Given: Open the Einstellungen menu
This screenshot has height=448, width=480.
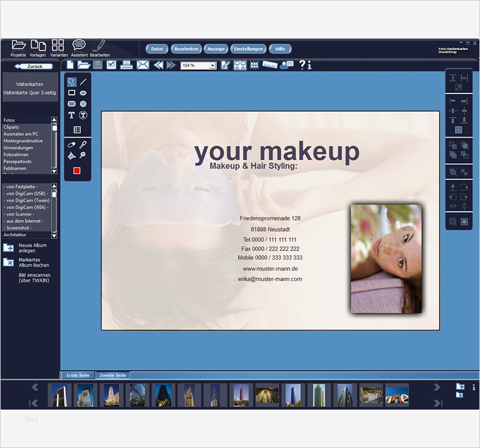Looking at the screenshot, I should [248, 49].
